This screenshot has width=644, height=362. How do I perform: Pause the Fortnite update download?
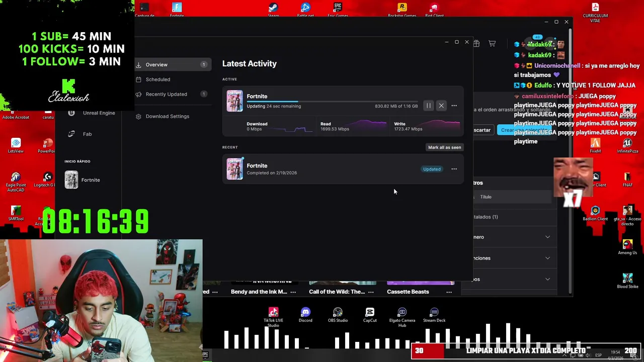428,106
